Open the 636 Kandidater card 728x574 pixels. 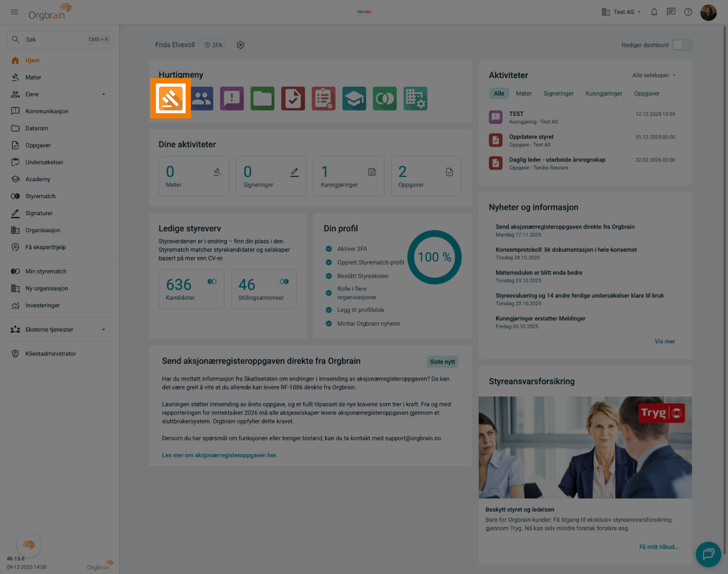pyautogui.click(x=191, y=289)
